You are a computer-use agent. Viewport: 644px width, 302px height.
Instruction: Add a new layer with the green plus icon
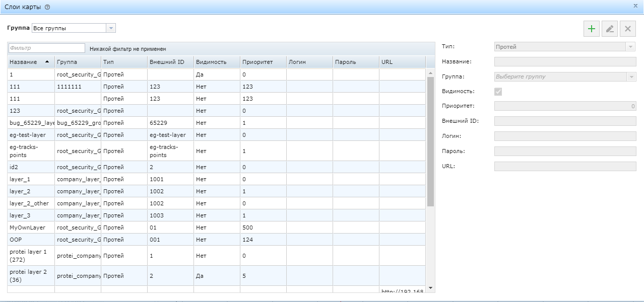[x=591, y=29]
